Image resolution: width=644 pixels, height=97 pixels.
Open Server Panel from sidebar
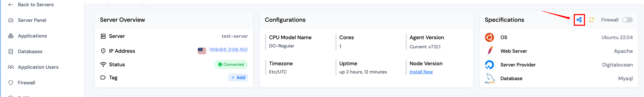[32, 20]
